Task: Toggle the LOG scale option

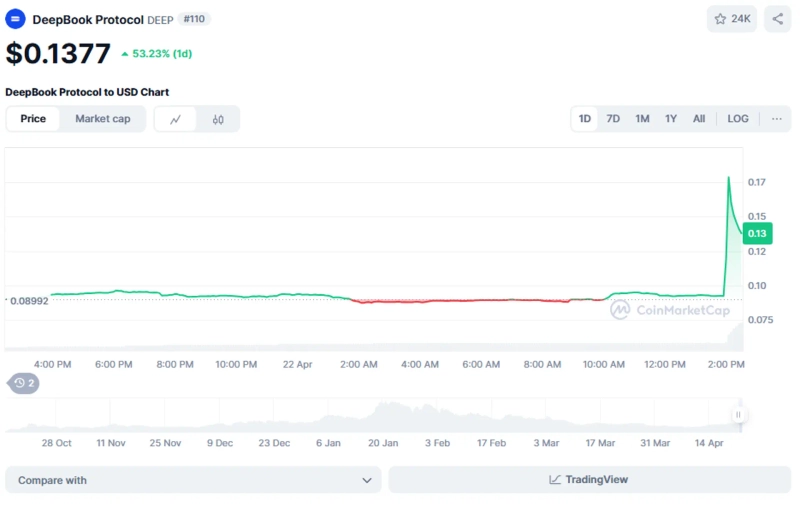Action: pyautogui.click(x=737, y=118)
